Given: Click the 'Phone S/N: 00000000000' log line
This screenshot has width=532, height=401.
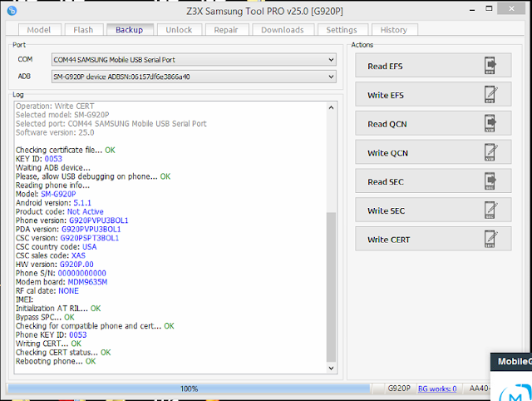Looking at the screenshot, I should [x=61, y=273].
